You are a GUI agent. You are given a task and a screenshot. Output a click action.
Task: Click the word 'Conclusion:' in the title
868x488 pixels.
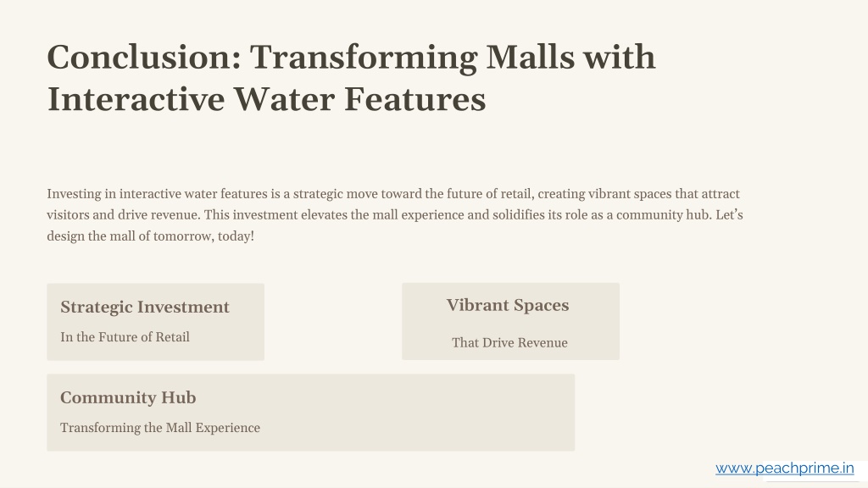[x=144, y=57]
